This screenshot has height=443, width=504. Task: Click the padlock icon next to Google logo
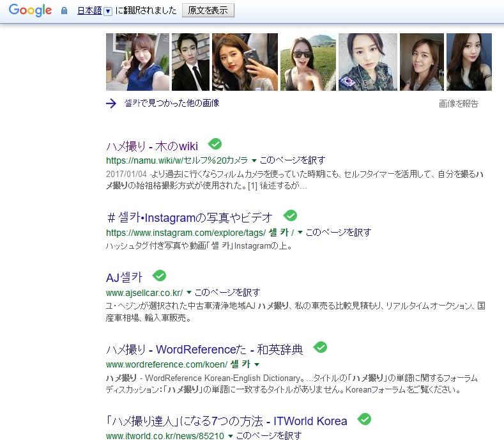[x=64, y=11]
